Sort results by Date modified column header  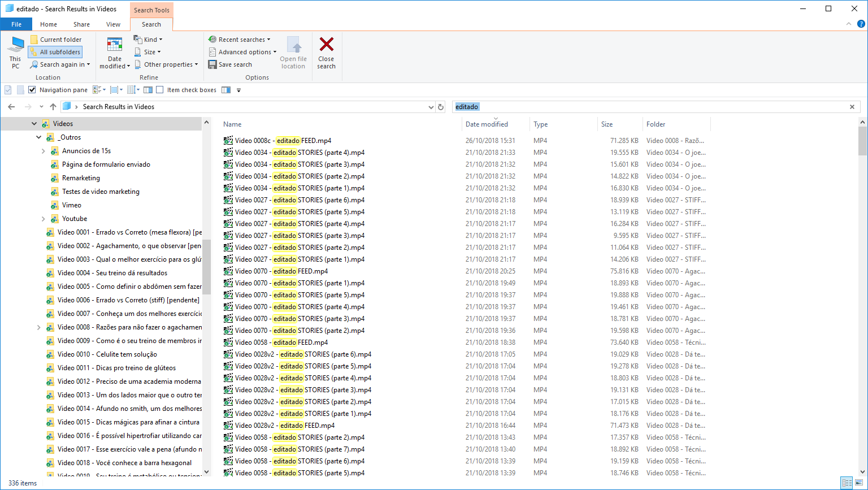point(487,124)
